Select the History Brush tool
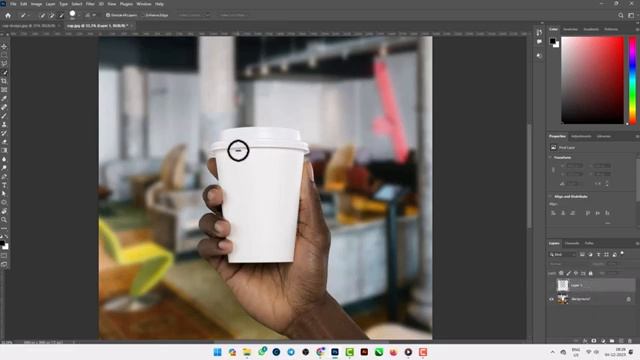 pos(4,133)
